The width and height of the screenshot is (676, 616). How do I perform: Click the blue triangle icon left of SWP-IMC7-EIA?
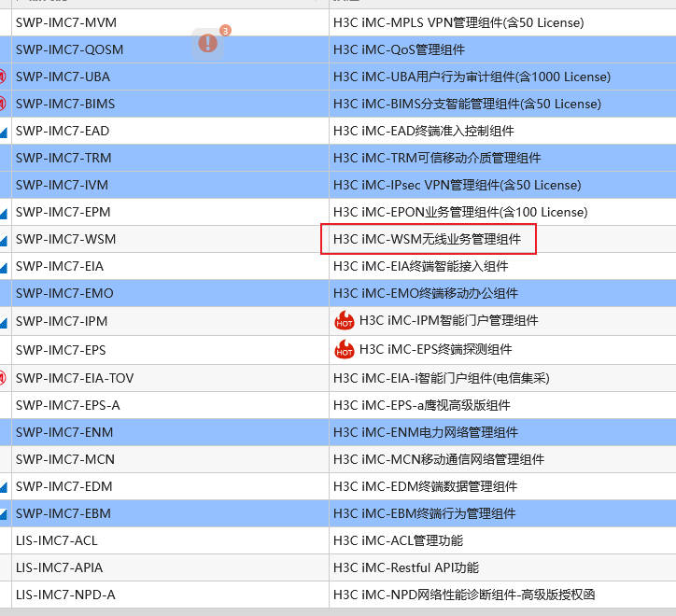click(4, 268)
